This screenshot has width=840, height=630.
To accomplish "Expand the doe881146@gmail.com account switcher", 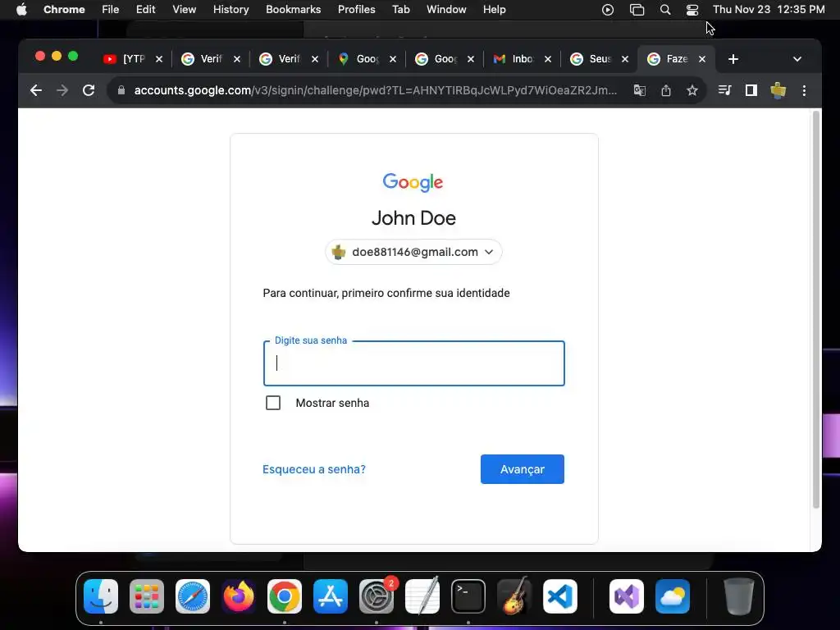I will [x=413, y=252].
